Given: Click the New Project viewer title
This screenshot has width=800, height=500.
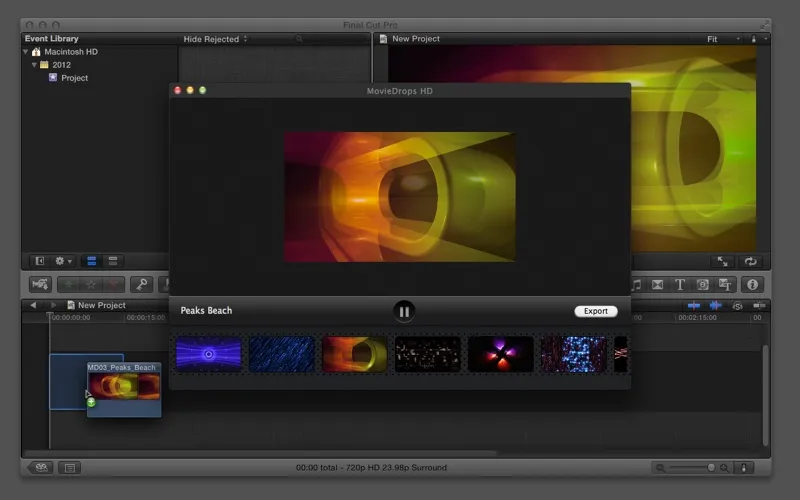Looking at the screenshot, I should [415, 39].
